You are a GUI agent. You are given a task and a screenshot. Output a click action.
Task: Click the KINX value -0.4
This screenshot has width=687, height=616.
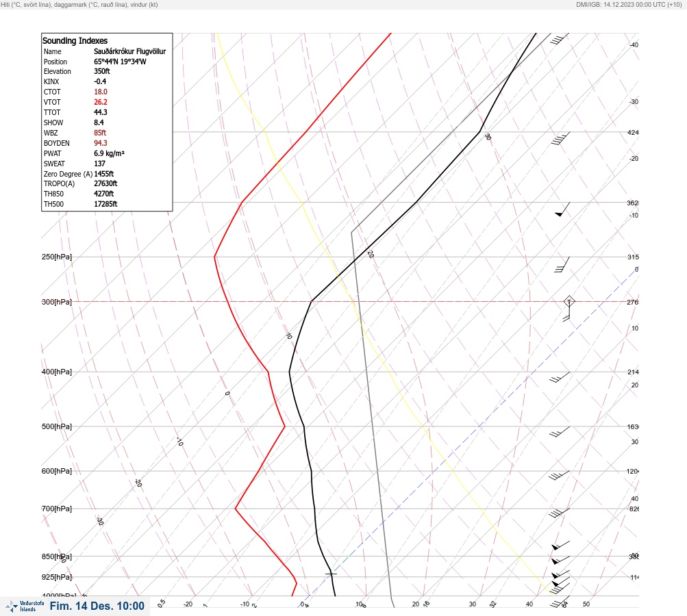point(100,81)
